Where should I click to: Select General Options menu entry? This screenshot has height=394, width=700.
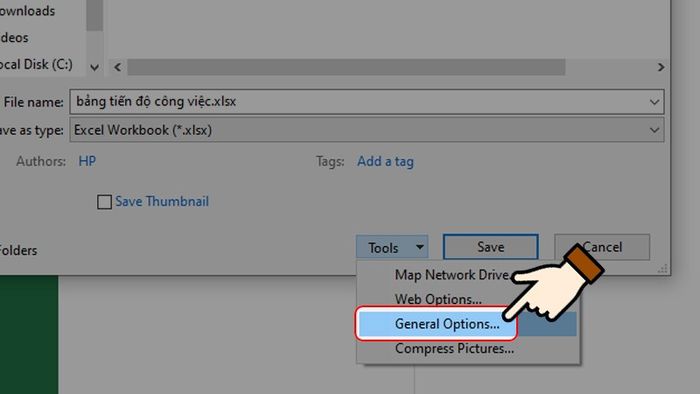[447, 324]
